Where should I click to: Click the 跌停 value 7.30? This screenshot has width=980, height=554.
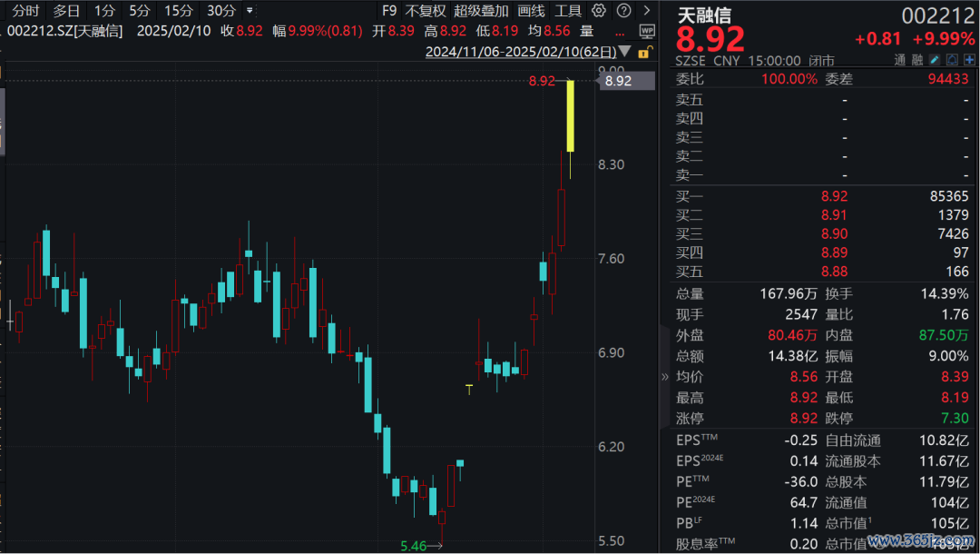click(x=955, y=419)
